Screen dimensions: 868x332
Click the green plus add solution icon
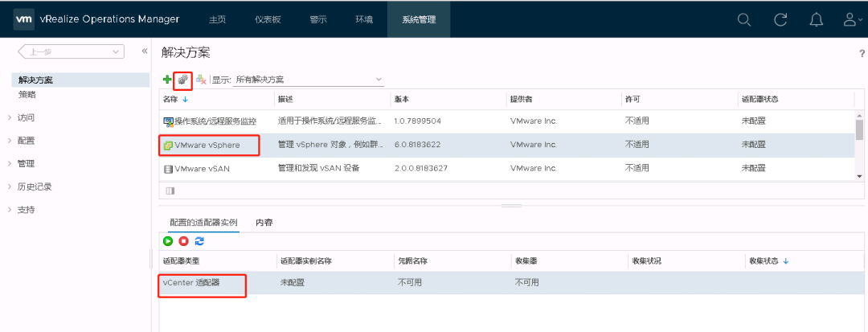[167, 80]
